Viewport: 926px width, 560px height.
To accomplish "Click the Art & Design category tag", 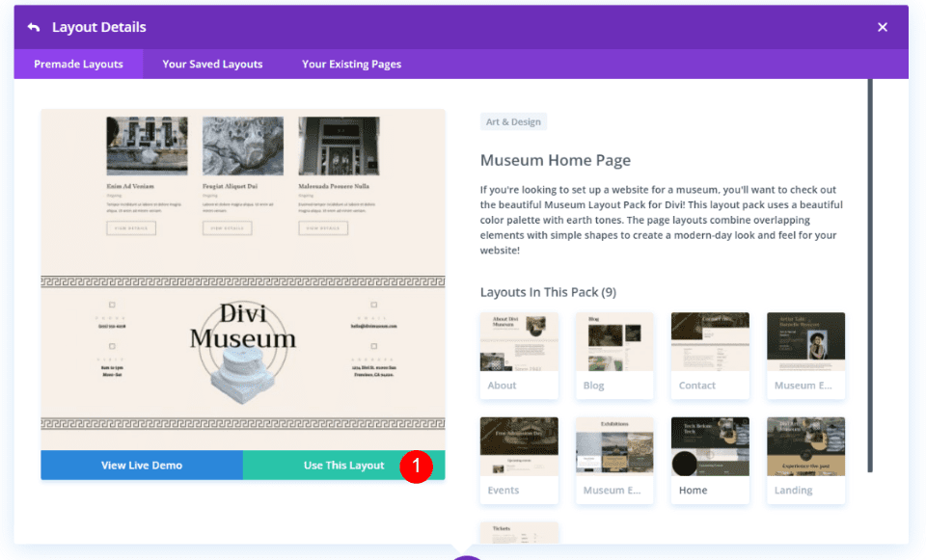I will coord(513,121).
